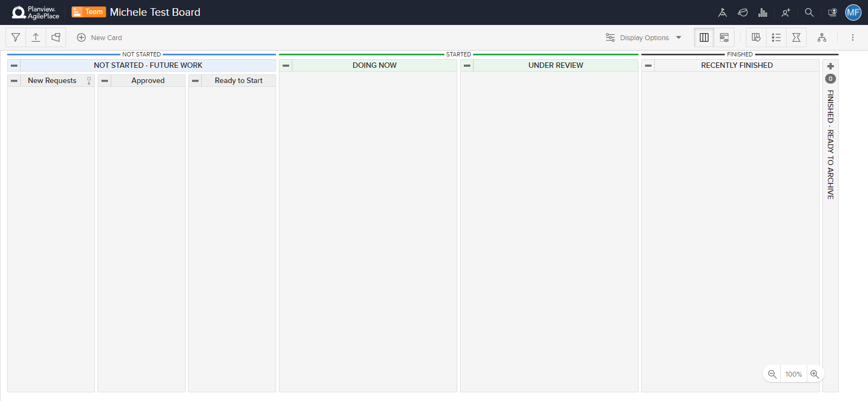Open the Display Options dropdown
The image size is (868, 401).
coord(644,37)
